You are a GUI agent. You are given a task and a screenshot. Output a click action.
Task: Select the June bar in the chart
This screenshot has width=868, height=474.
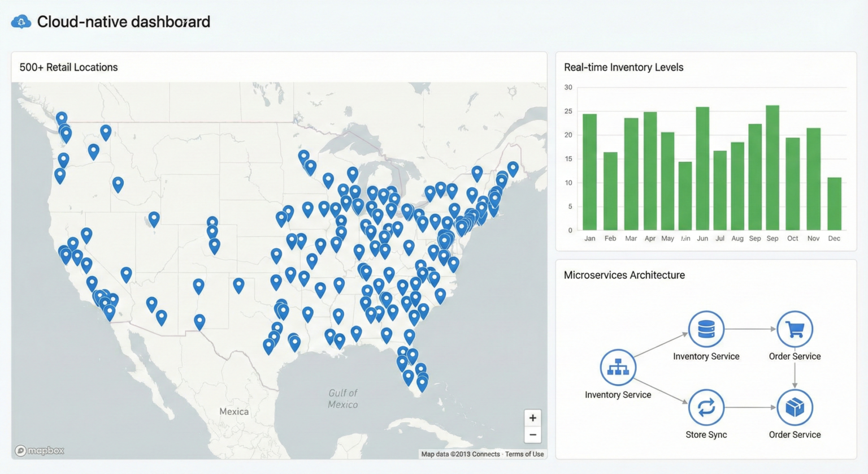(x=702, y=169)
